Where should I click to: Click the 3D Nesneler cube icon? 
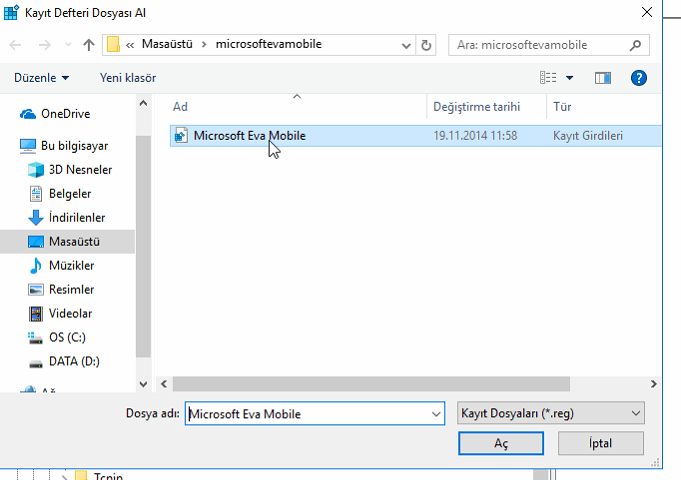(36, 170)
